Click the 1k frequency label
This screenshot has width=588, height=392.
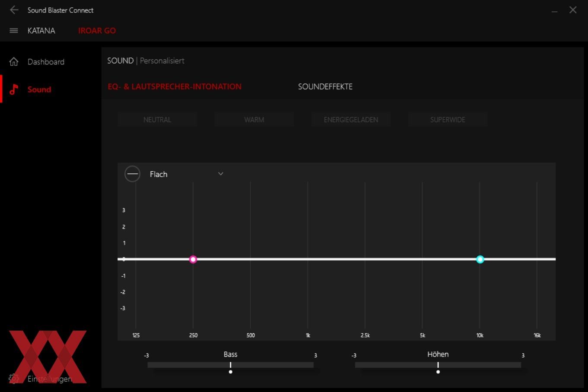(x=308, y=335)
